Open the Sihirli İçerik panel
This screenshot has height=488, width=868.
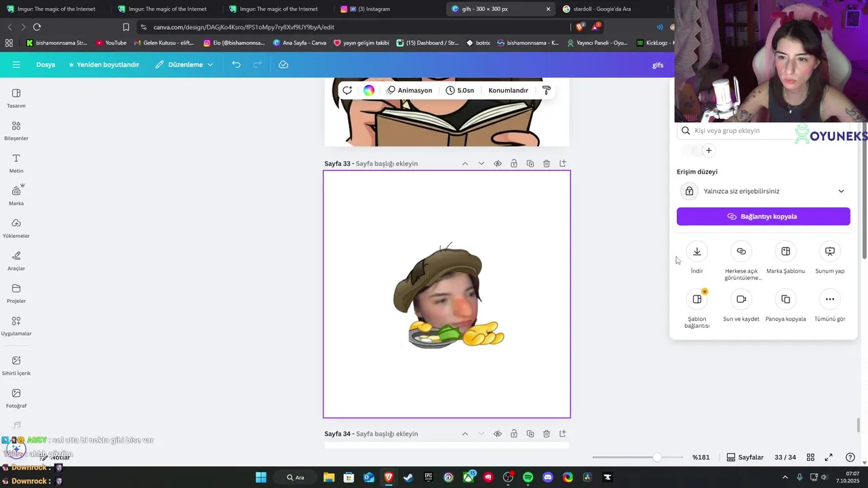point(16,366)
